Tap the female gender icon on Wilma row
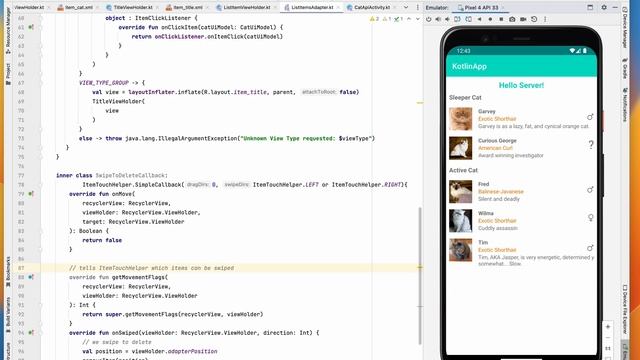This screenshot has height=360, width=640. pos(591,218)
